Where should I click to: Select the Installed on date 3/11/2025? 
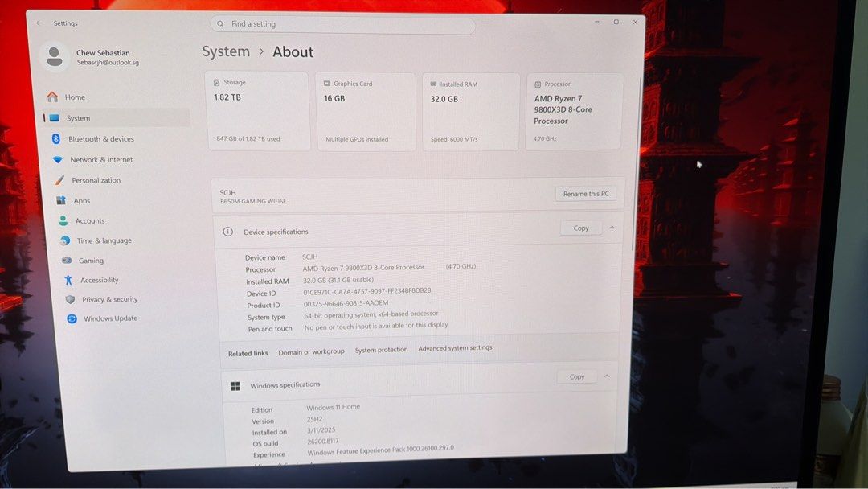click(321, 430)
